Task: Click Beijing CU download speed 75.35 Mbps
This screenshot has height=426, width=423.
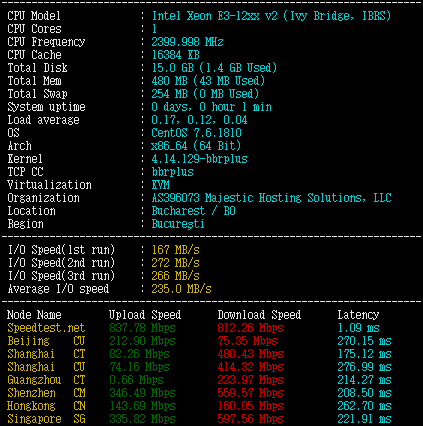Action: [x=247, y=341]
